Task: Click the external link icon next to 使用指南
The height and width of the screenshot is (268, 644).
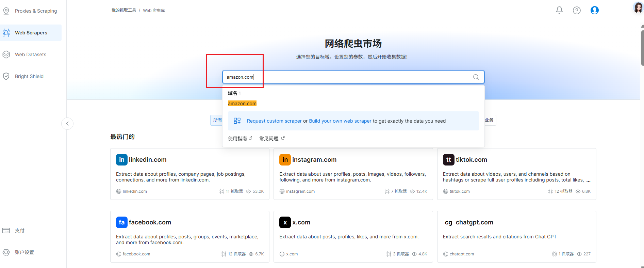Action: [x=250, y=138]
